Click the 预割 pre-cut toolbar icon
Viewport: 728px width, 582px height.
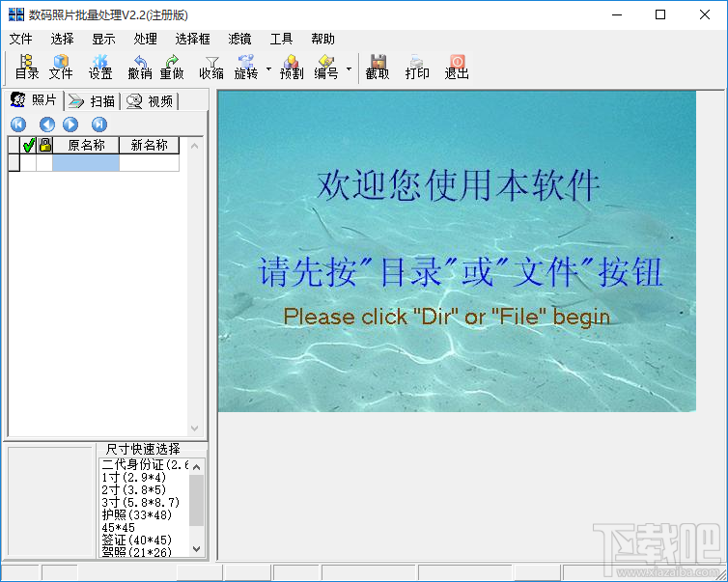(x=292, y=67)
